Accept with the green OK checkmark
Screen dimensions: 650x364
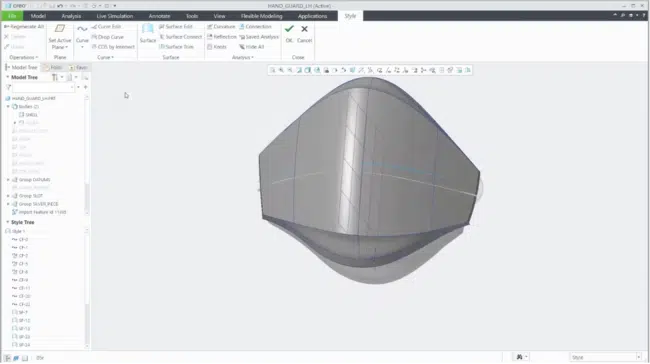pos(289,29)
